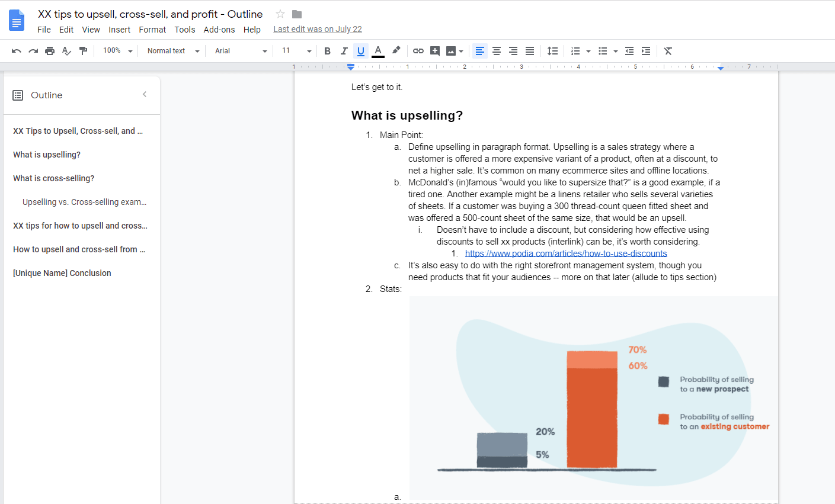Decrease the paragraph indent
The image size is (835, 504).
coord(629,51)
